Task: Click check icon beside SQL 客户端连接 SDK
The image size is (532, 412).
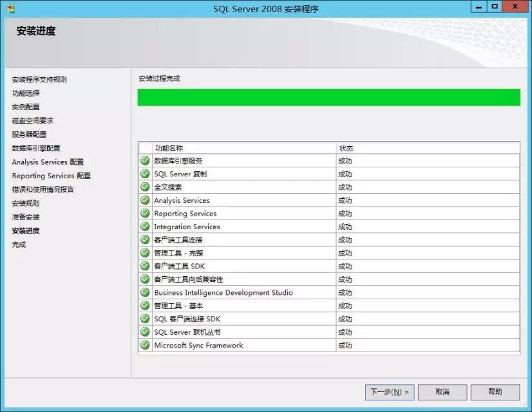Action: pos(145,319)
